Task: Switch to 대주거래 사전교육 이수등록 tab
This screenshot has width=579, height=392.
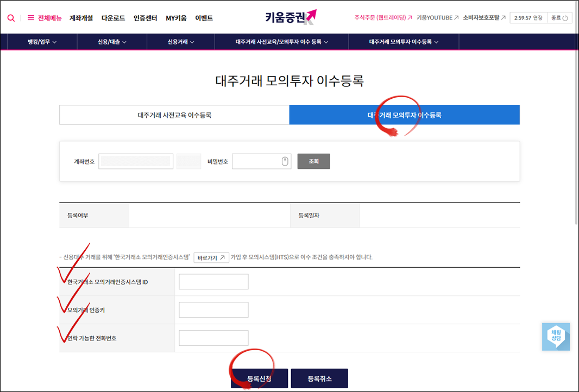Action: [174, 115]
